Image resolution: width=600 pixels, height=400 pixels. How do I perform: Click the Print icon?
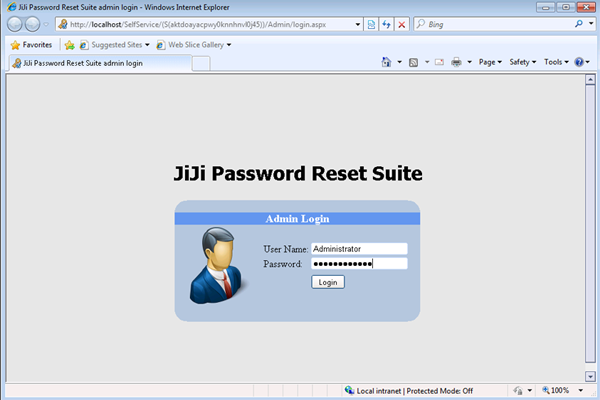[456, 62]
